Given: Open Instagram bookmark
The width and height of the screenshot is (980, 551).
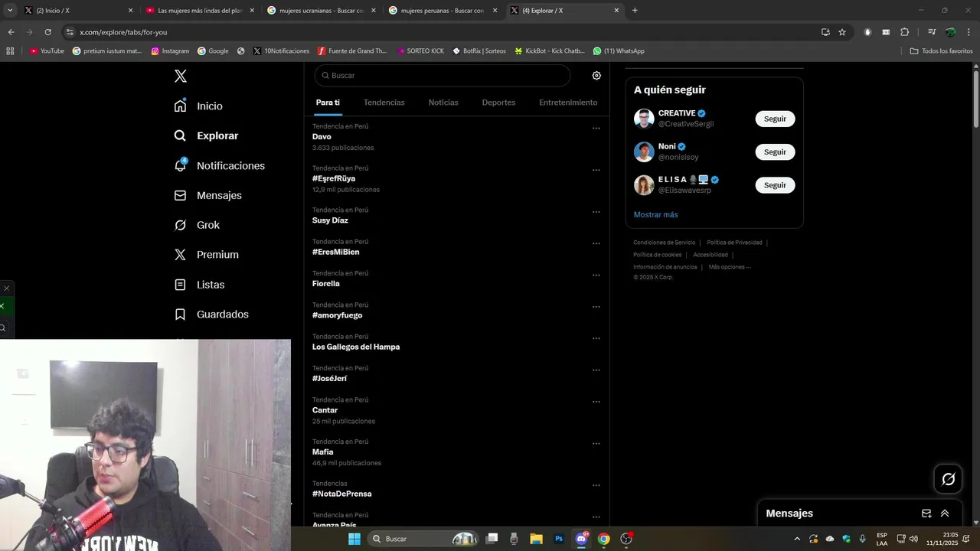Looking at the screenshot, I should point(170,51).
